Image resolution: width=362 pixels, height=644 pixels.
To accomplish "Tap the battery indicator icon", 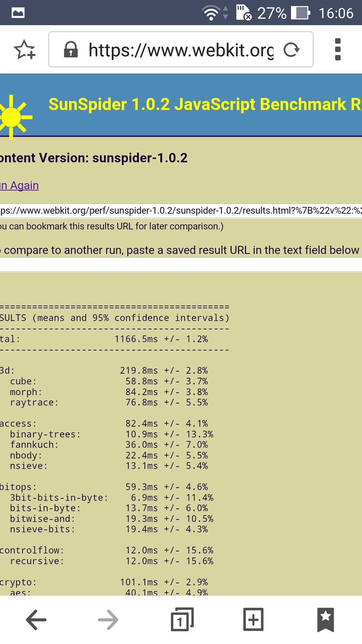I will pos(300,13).
